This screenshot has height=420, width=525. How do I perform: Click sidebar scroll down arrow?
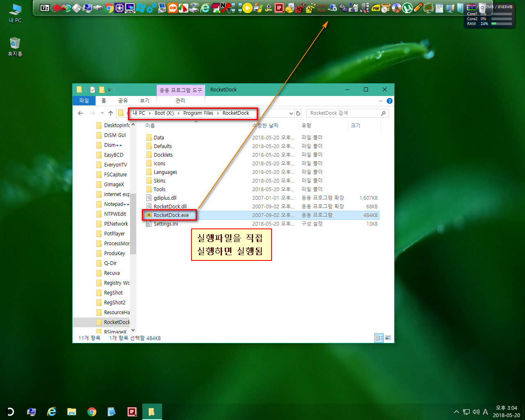(x=133, y=330)
